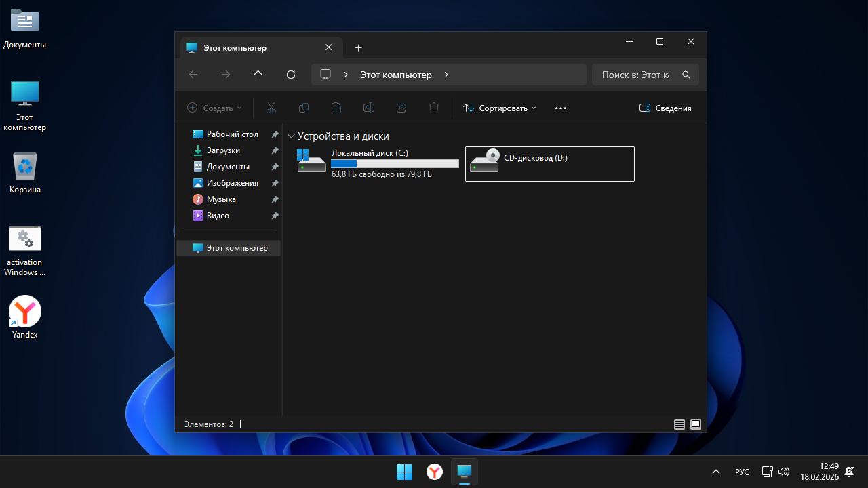Collapse the Устройства и диски group
The height and width of the screenshot is (488, 868).
pos(292,136)
